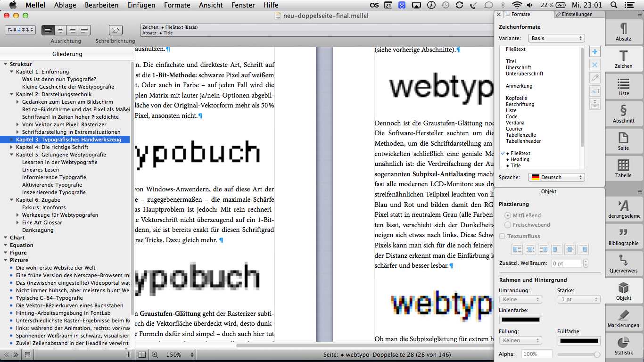
Task: Open the Absatz palette tab
Action: pos(623,32)
